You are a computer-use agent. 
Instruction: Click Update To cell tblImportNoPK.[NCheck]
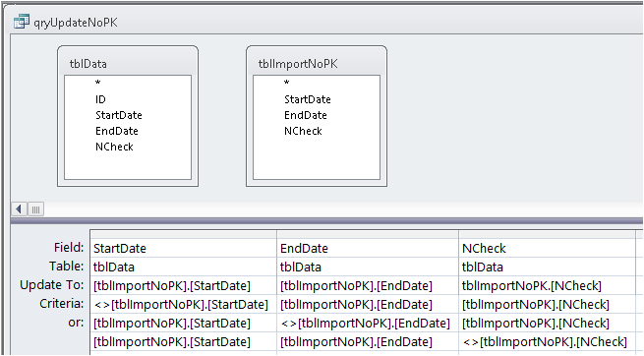click(x=547, y=285)
